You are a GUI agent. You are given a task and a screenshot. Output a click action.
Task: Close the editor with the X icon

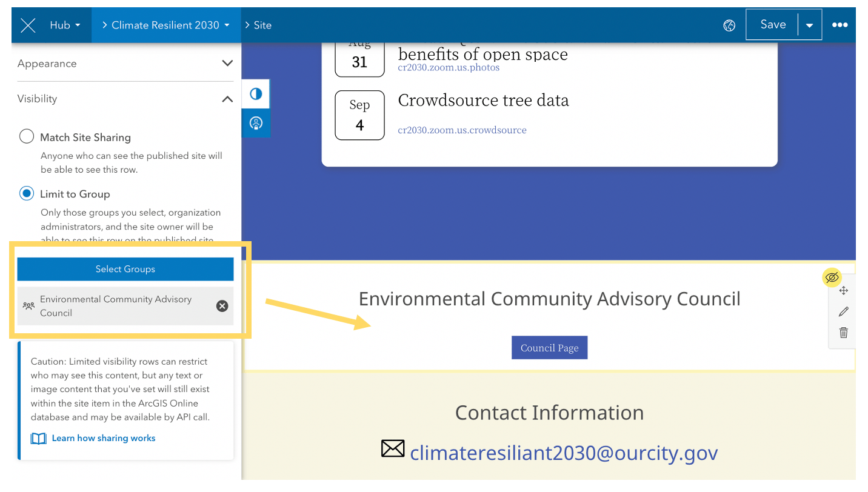(28, 25)
